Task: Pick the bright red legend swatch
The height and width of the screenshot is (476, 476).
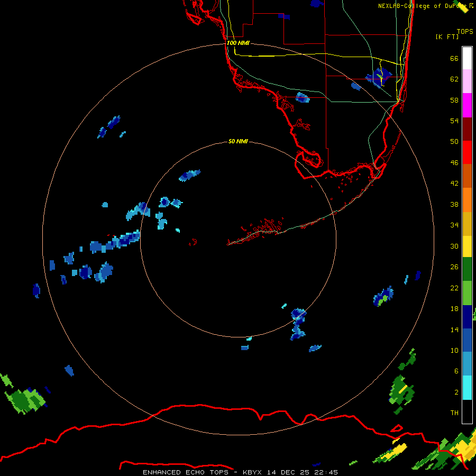Action: pyautogui.click(x=467, y=152)
